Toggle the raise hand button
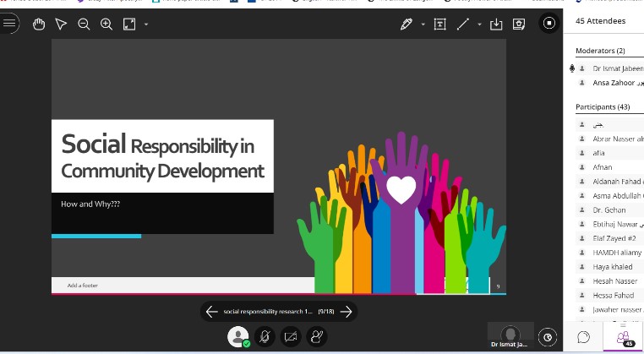644x354 pixels. 317,336
